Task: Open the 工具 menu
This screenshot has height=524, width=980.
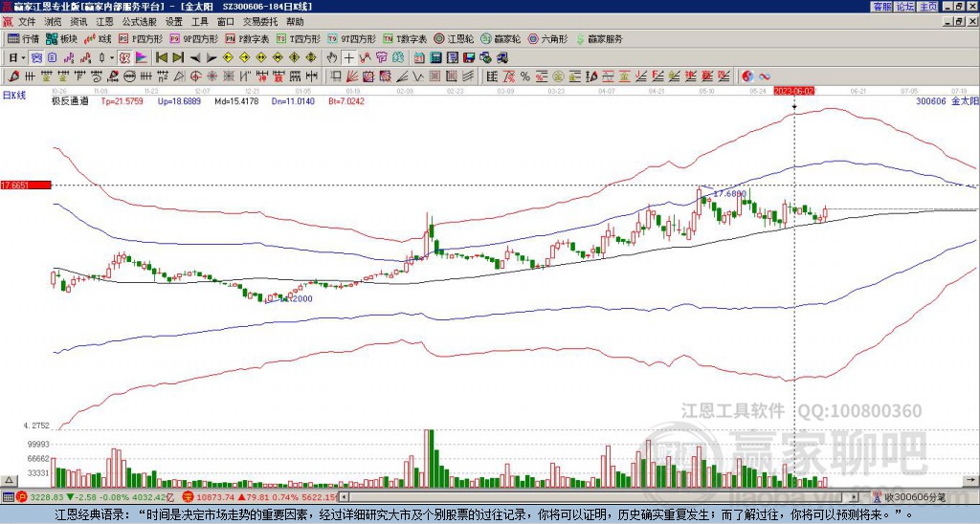Action: tap(199, 22)
